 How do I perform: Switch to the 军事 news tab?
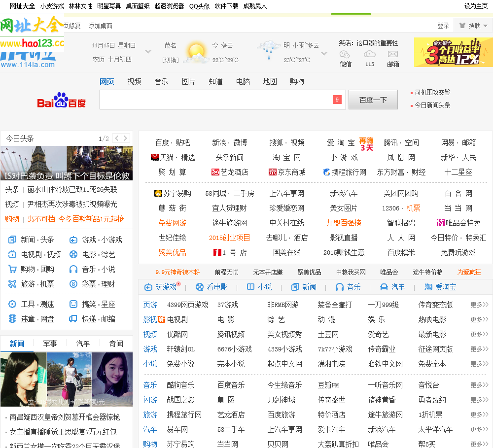pyautogui.click(x=50, y=344)
